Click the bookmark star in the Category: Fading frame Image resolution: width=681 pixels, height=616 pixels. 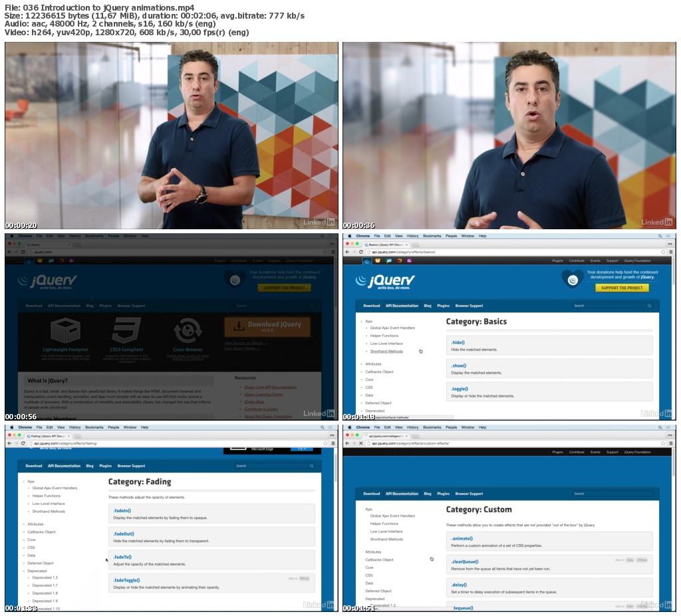(x=325, y=443)
